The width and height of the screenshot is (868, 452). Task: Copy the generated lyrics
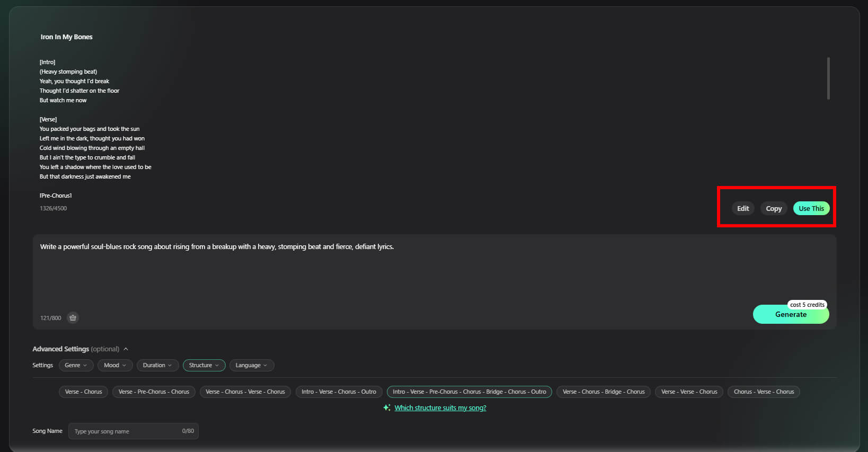774,208
